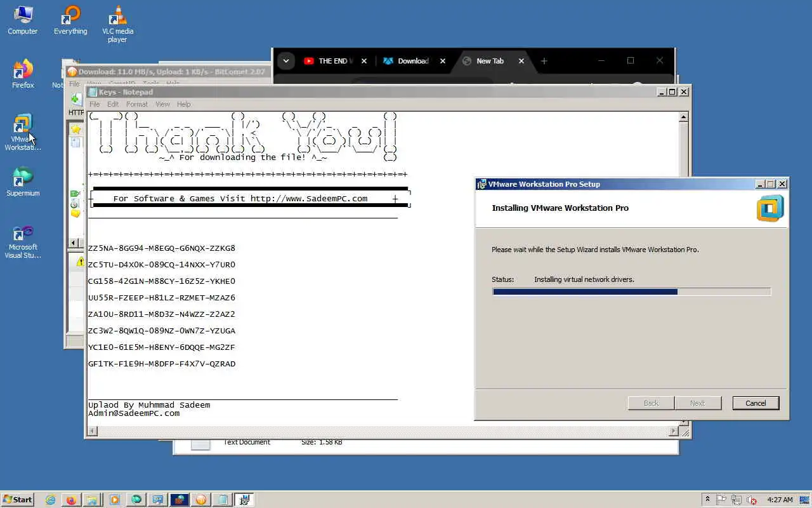The image size is (812, 508).
Task: Switch to the Notepad taskbar button
Action: coord(223,500)
